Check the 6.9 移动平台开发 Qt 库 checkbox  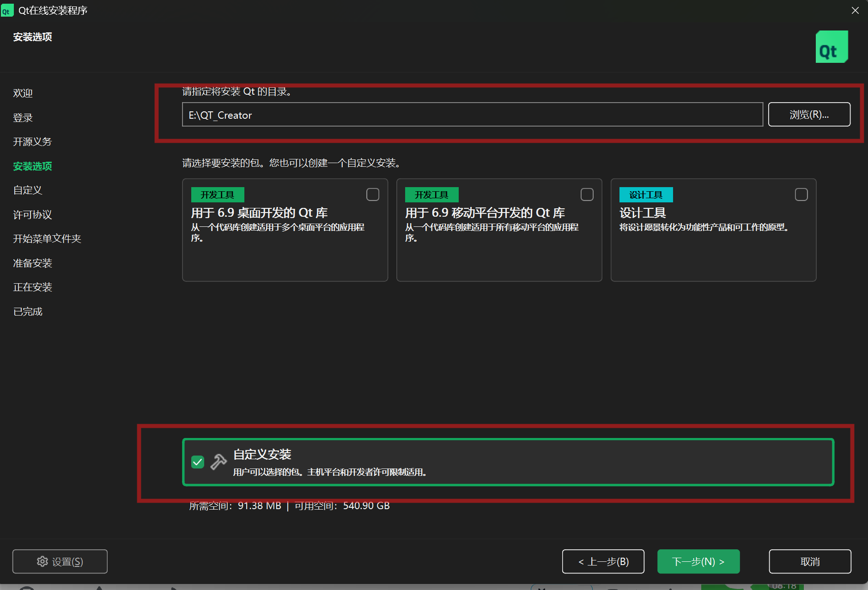(587, 195)
